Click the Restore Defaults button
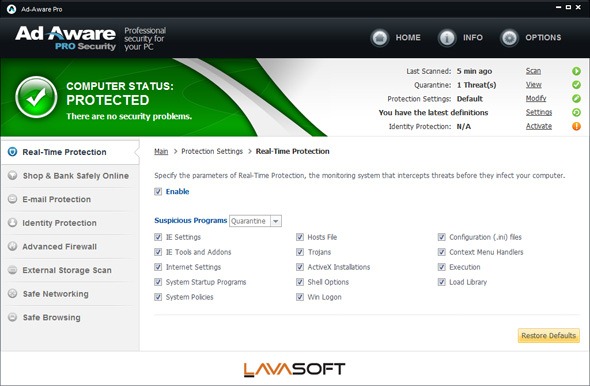 tap(549, 336)
